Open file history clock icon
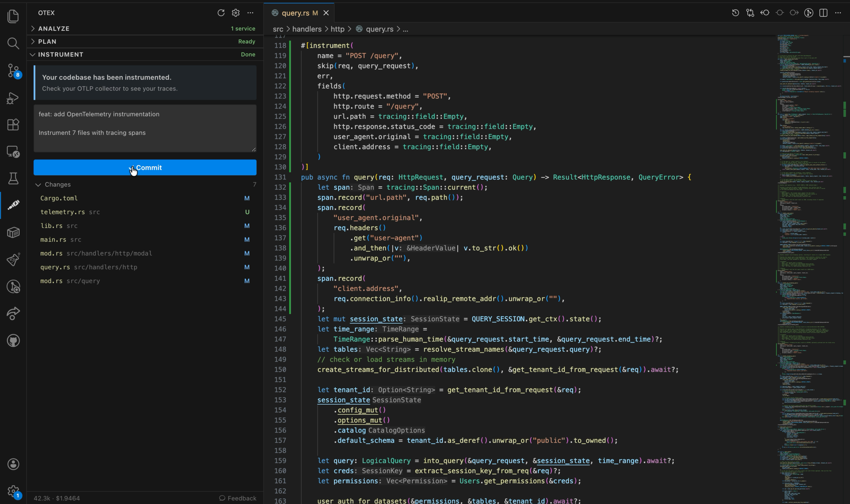The image size is (850, 504). tap(735, 13)
